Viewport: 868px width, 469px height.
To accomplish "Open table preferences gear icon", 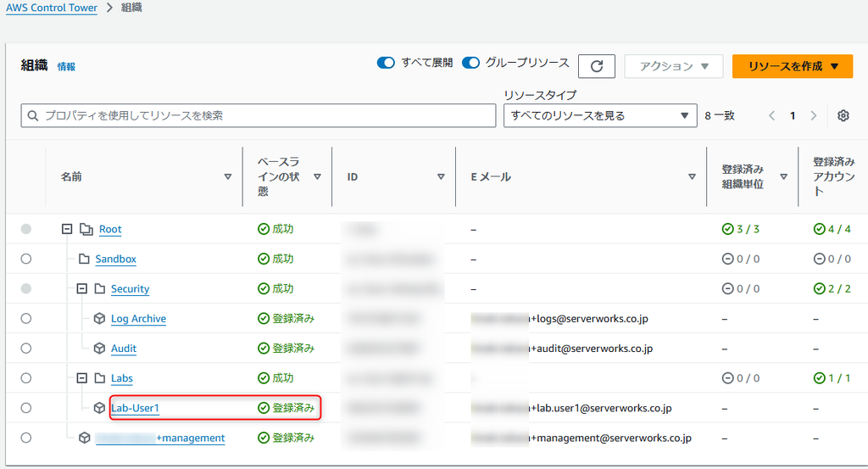I will 843,115.
